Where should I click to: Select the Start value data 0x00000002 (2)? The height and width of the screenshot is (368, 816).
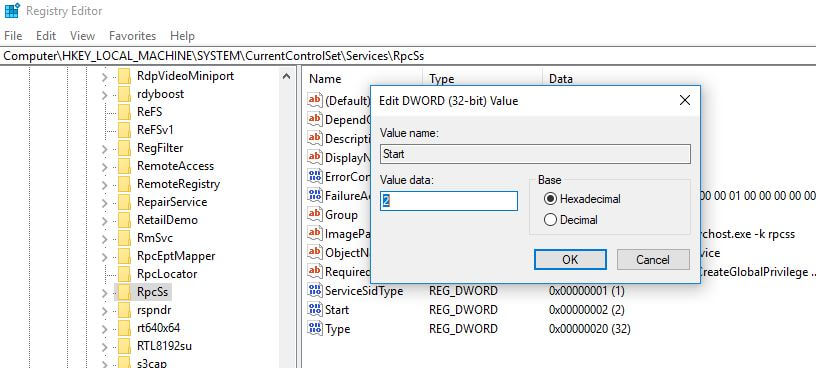tap(586, 310)
